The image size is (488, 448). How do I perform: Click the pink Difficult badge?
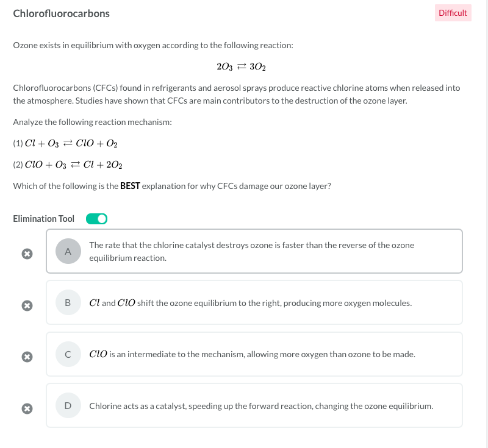453,13
